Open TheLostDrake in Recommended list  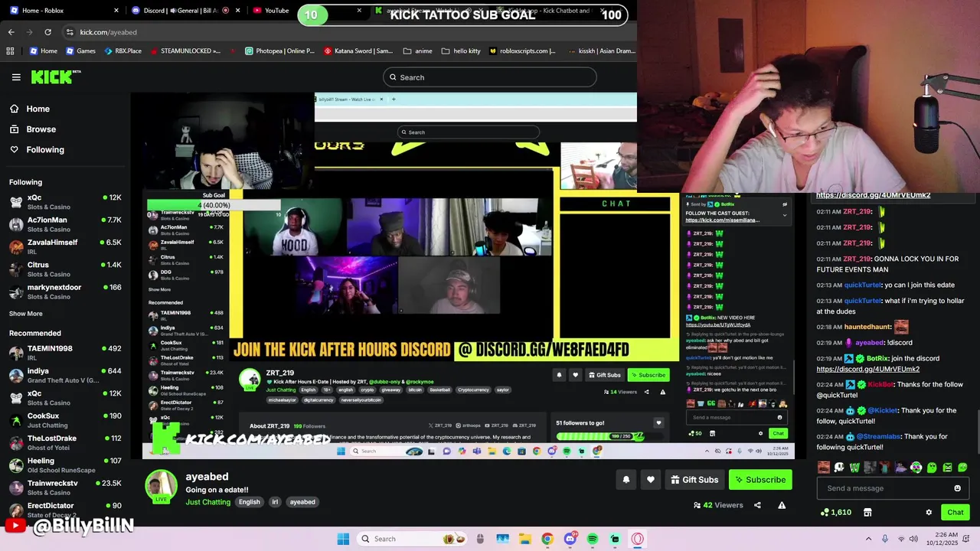pyautogui.click(x=65, y=442)
